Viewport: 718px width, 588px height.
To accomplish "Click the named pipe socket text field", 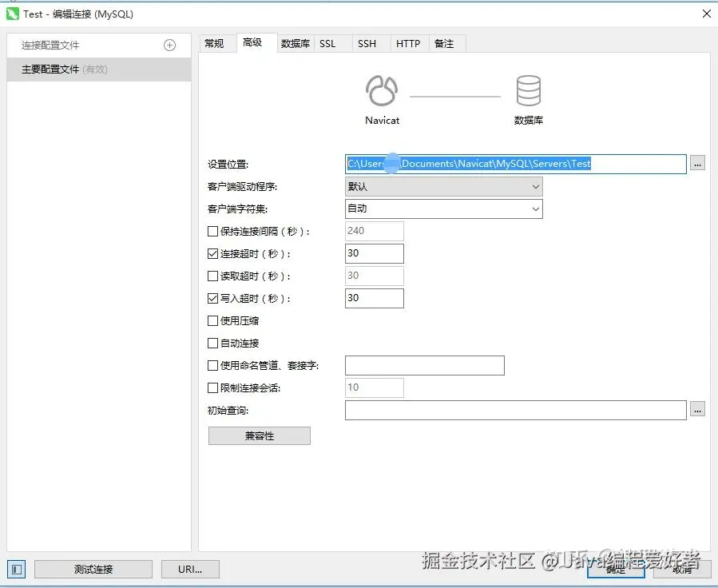I will point(424,365).
